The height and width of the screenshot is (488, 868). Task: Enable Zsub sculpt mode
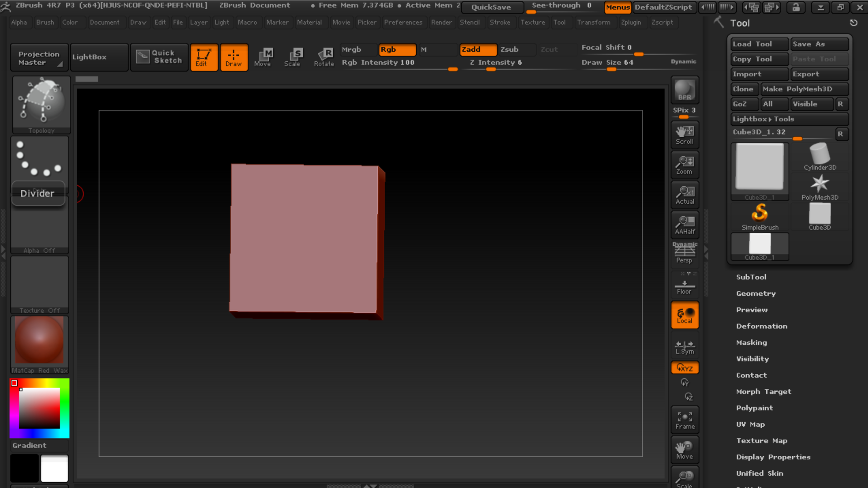(x=516, y=50)
